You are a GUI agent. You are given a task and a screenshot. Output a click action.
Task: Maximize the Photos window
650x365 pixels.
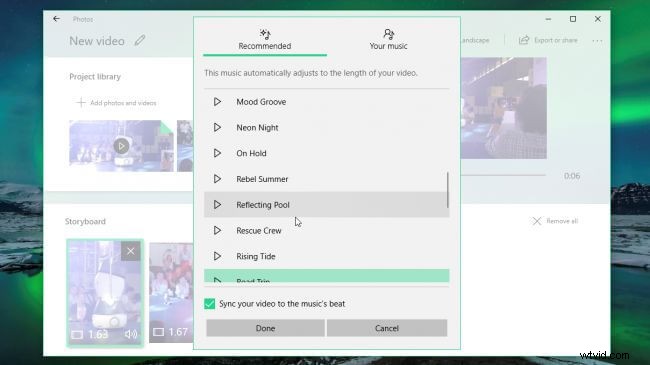pyautogui.click(x=573, y=19)
